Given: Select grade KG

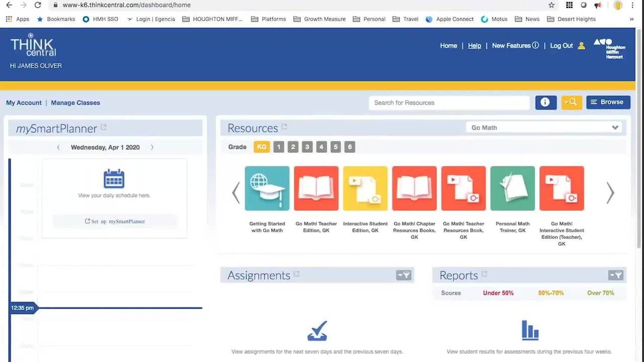Looking at the screenshot, I should click(262, 147).
